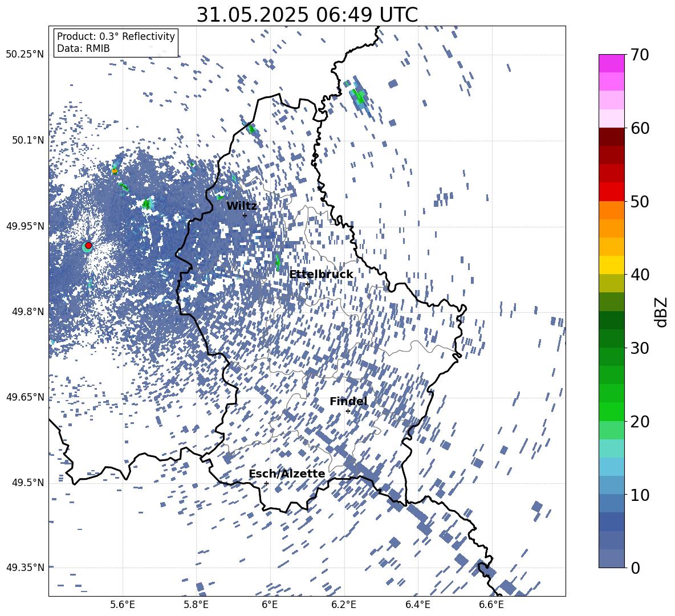Click the Wiltz city label
The width and height of the screenshot is (675, 616).
point(242,206)
